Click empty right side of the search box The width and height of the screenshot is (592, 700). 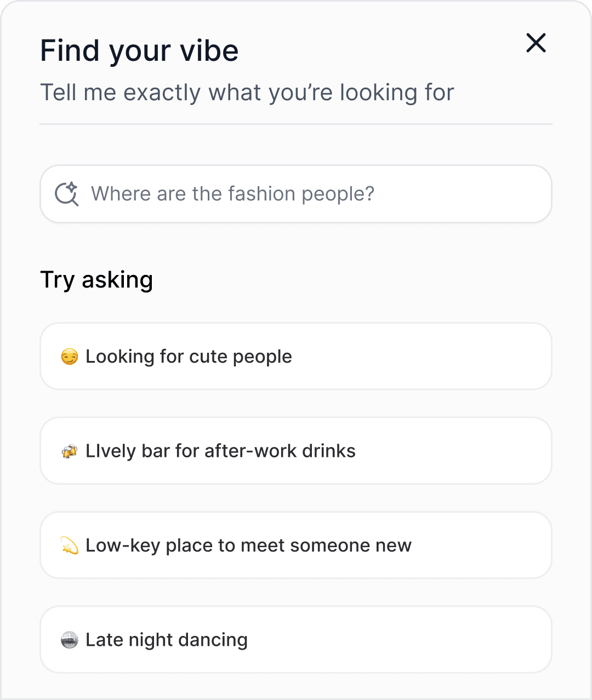tap(482, 194)
